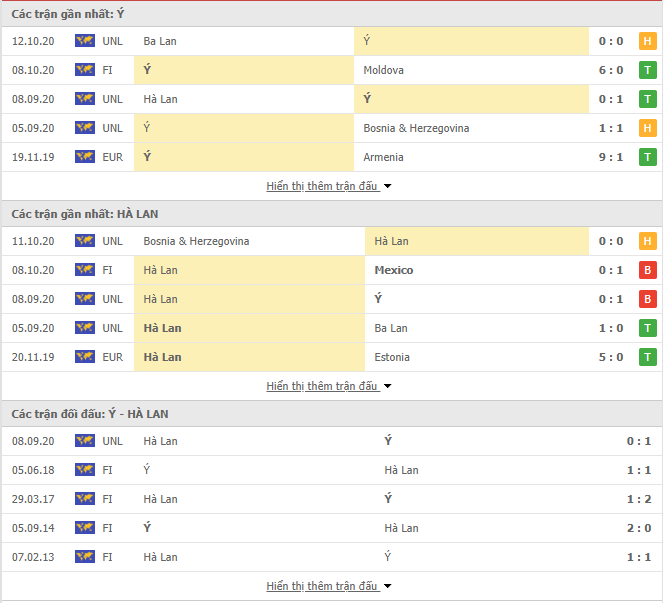The height and width of the screenshot is (603, 663).
Task: Open the Mexico team link
Action: [x=394, y=270]
